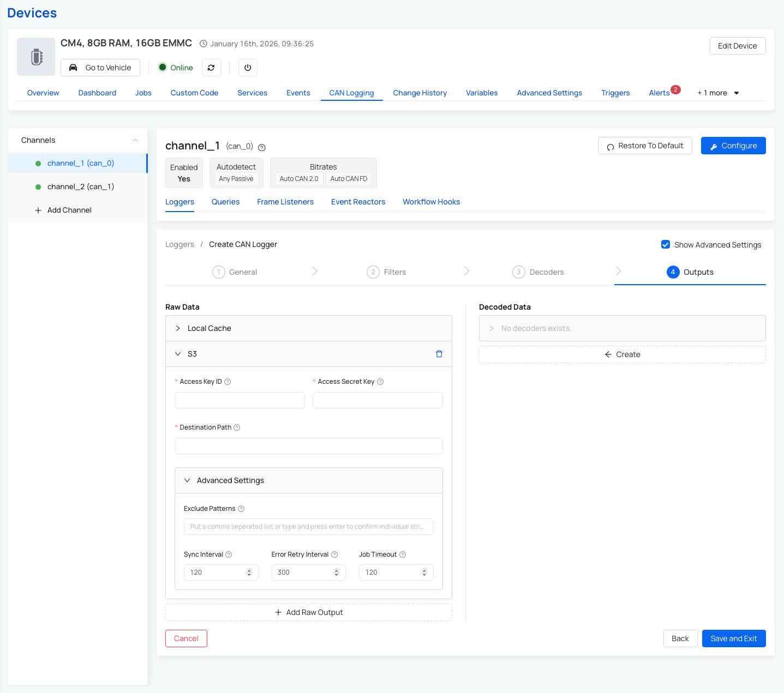Open the Workflow Hooks tab
Screen dimensions: 784x693
[431, 202]
